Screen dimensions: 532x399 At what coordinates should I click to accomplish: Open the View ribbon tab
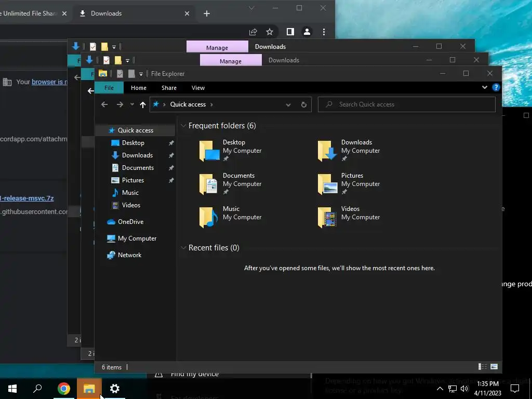pos(198,88)
